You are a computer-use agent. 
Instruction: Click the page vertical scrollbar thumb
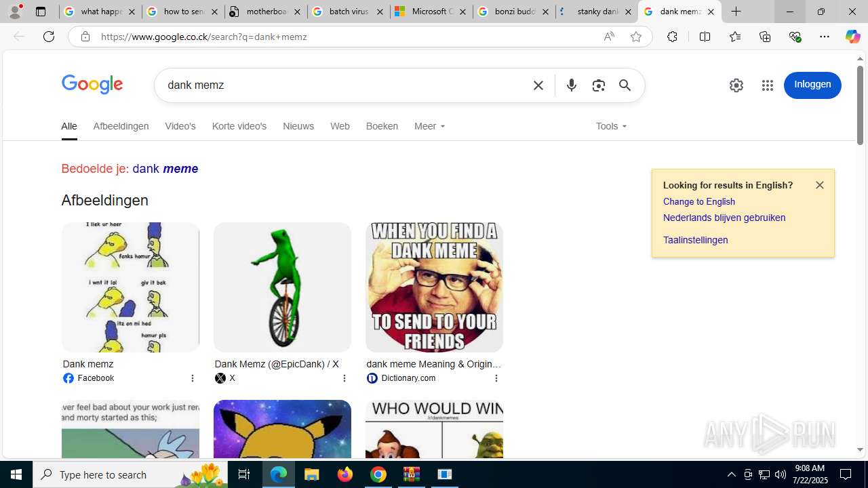[860, 106]
